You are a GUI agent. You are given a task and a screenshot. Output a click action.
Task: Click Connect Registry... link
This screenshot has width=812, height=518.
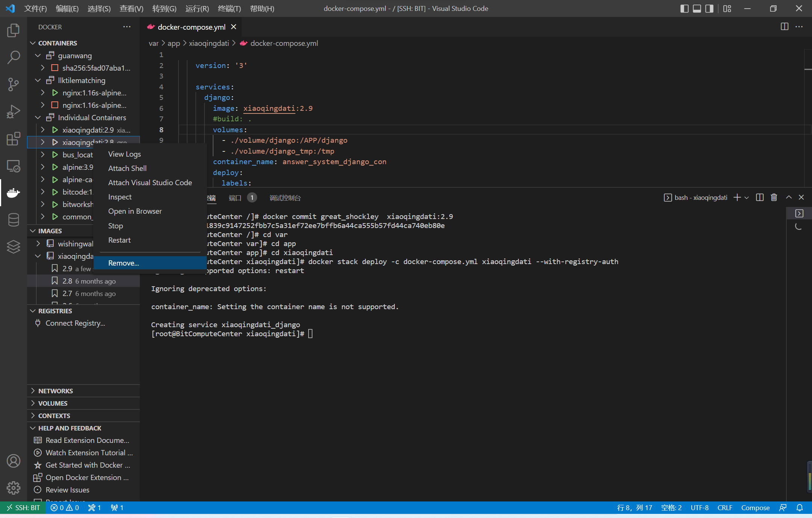point(75,323)
